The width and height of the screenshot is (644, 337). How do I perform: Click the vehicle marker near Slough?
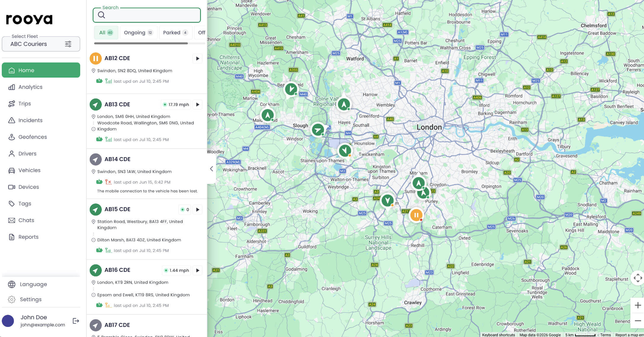(318, 130)
